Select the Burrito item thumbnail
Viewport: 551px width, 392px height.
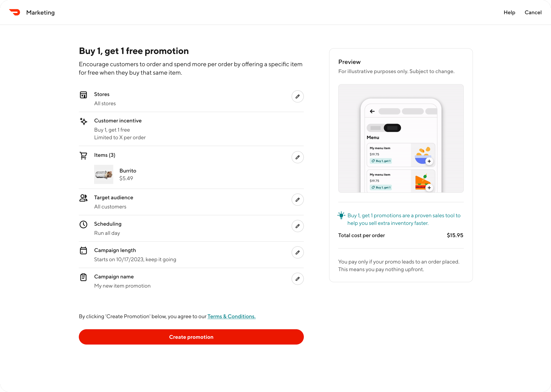tap(104, 174)
